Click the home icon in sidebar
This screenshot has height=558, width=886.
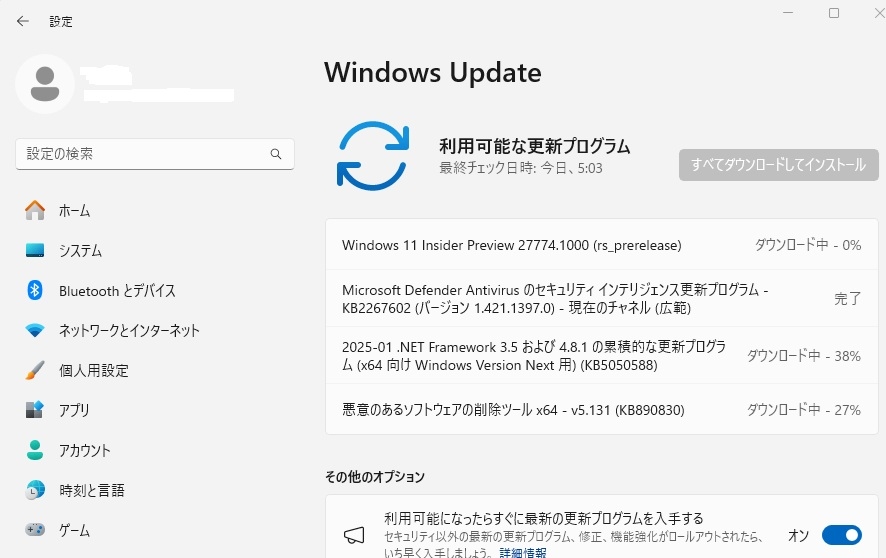click(x=35, y=210)
